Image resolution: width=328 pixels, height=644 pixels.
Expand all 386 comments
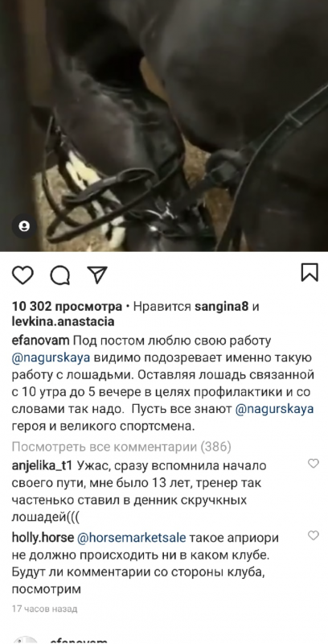(x=121, y=447)
